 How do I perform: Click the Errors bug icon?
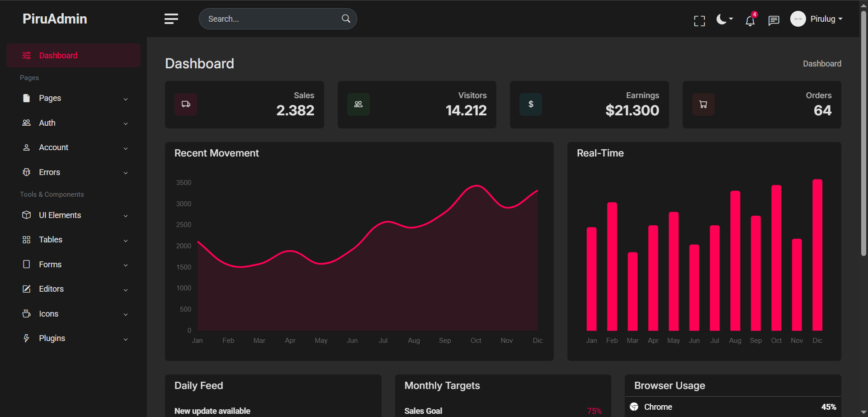(27, 172)
